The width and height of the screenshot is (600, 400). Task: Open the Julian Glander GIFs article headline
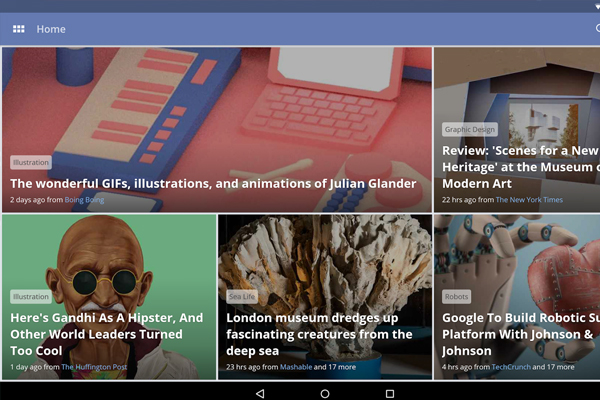213,184
